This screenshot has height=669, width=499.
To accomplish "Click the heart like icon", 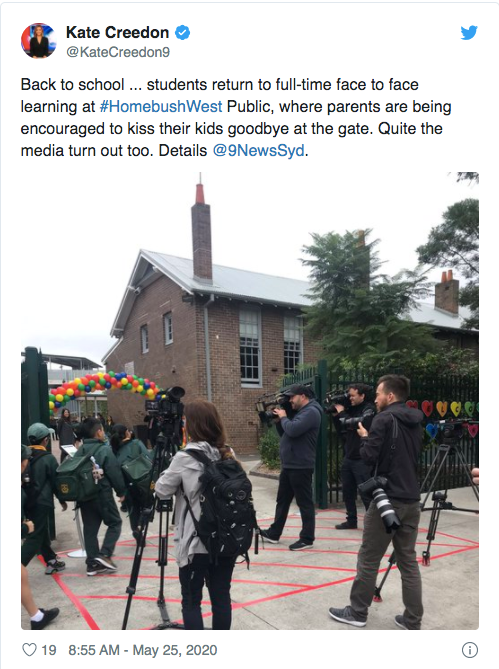I will 29,650.
